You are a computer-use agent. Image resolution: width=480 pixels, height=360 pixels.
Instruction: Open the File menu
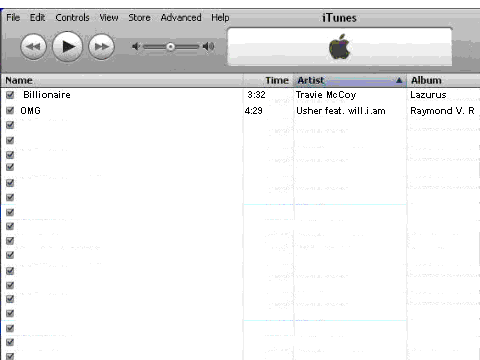[13, 17]
